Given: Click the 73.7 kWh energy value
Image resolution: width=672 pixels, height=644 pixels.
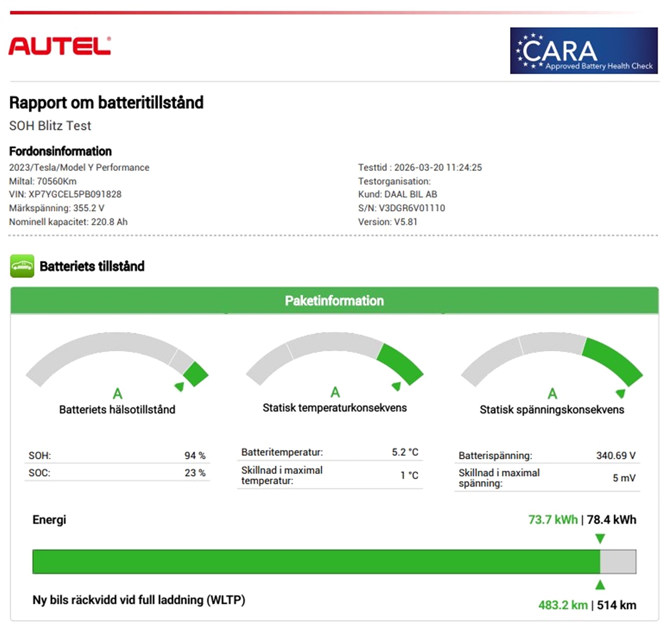Looking at the screenshot, I should pos(553,520).
